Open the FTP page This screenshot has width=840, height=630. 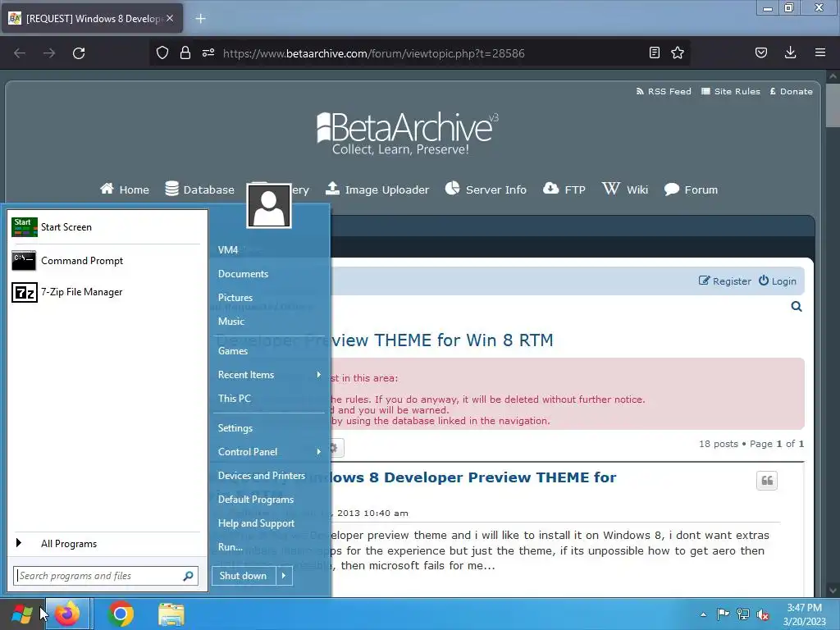point(564,189)
